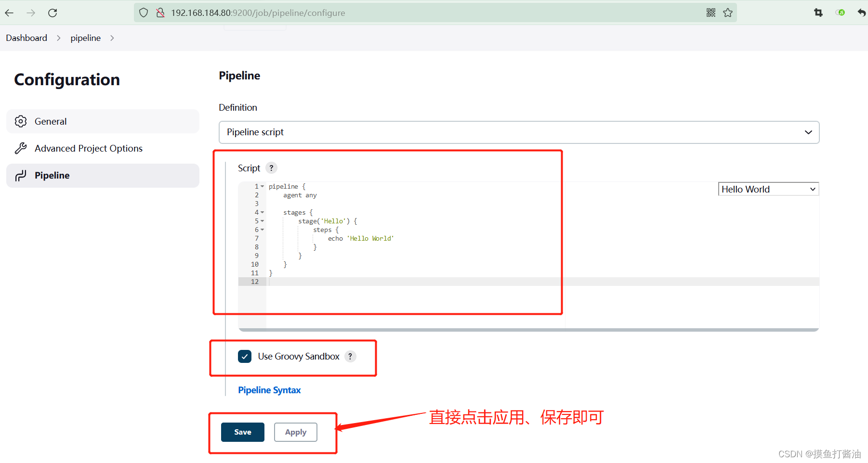Click the wrench icon for Advanced Project Options
This screenshot has height=463, width=868.
click(21, 148)
